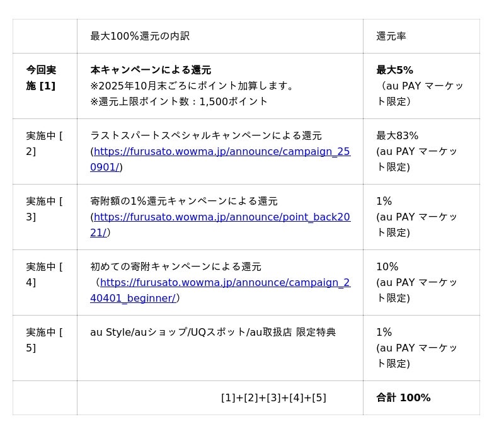504x434 pixels.
Task: Open the point_back2021 announcement link
Action: (x=222, y=217)
